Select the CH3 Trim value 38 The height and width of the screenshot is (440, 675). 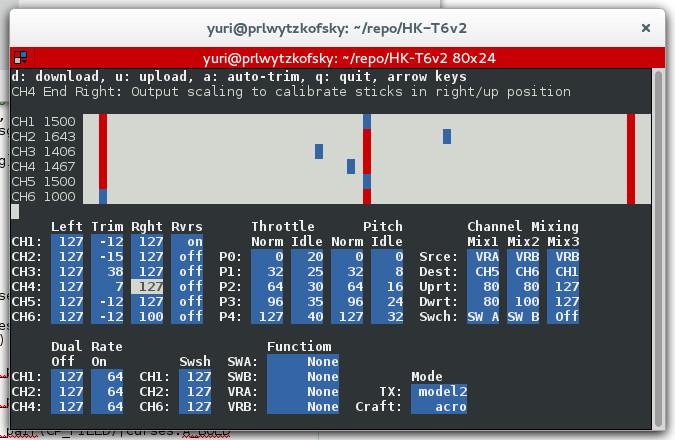click(107, 271)
